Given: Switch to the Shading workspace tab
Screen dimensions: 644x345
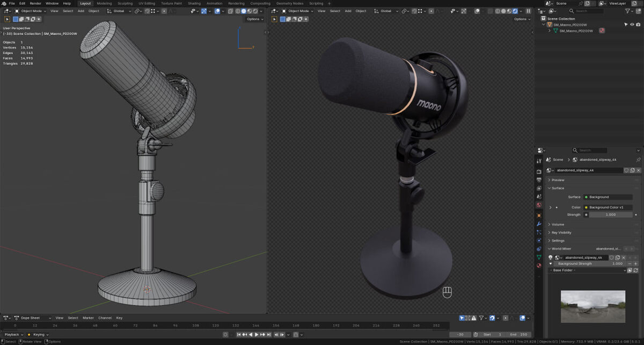Looking at the screenshot, I should (194, 3).
